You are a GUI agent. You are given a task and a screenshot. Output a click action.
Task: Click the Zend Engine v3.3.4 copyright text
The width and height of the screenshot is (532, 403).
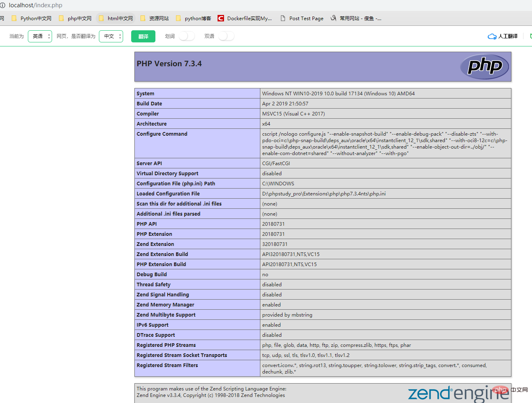(211, 395)
